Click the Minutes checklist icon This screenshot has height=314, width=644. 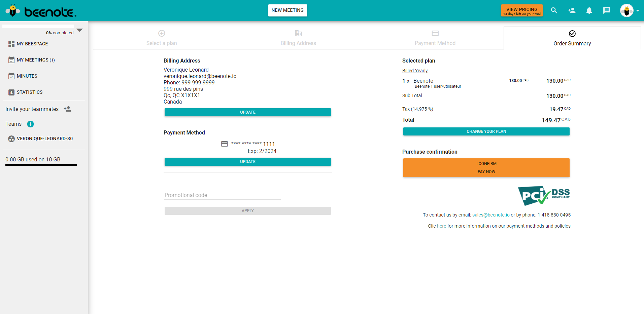pyautogui.click(x=11, y=76)
